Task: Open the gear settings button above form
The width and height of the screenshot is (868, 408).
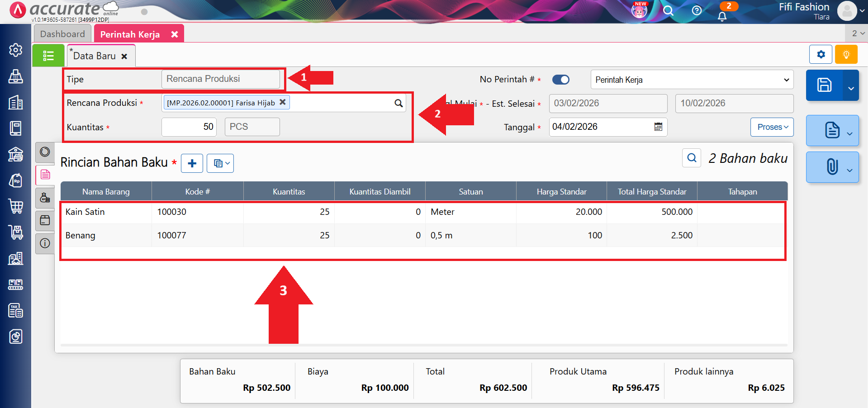Action: point(821,55)
